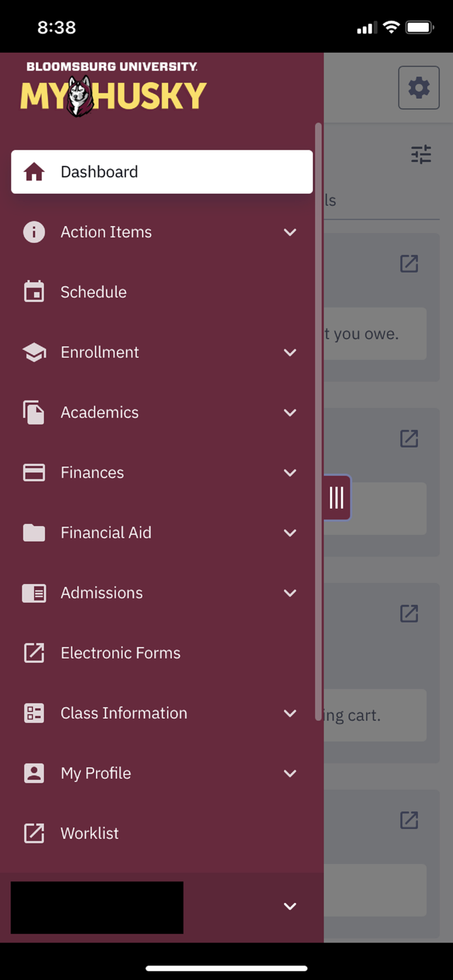Click the Financial Aid folder icon
The width and height of the screenshot is (453, 980).
click(34, 532)
